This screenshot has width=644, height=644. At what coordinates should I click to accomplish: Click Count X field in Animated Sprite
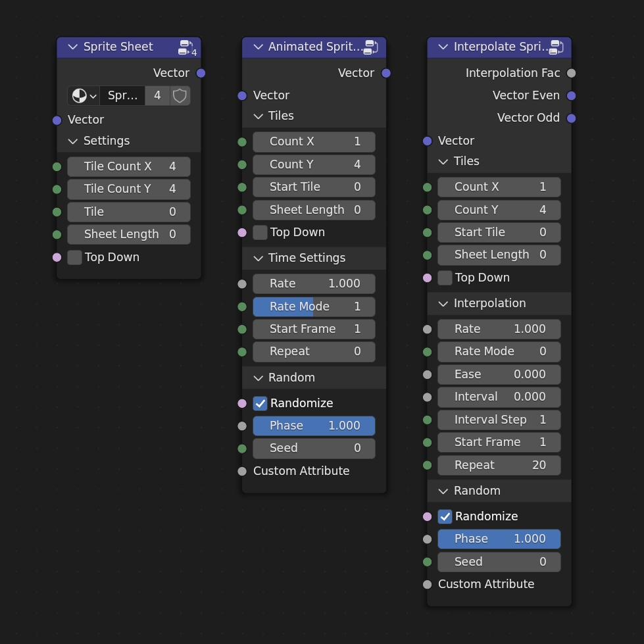314,141
